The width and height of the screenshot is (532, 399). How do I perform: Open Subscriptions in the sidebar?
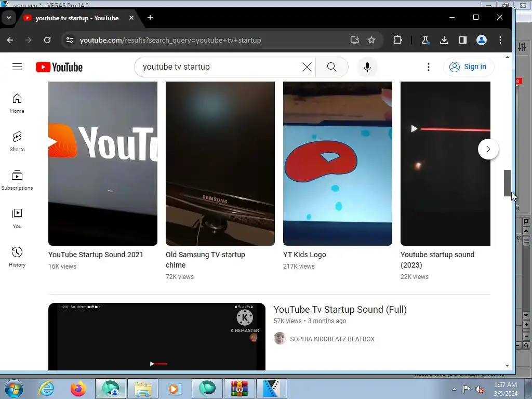(x=17, y=180)
